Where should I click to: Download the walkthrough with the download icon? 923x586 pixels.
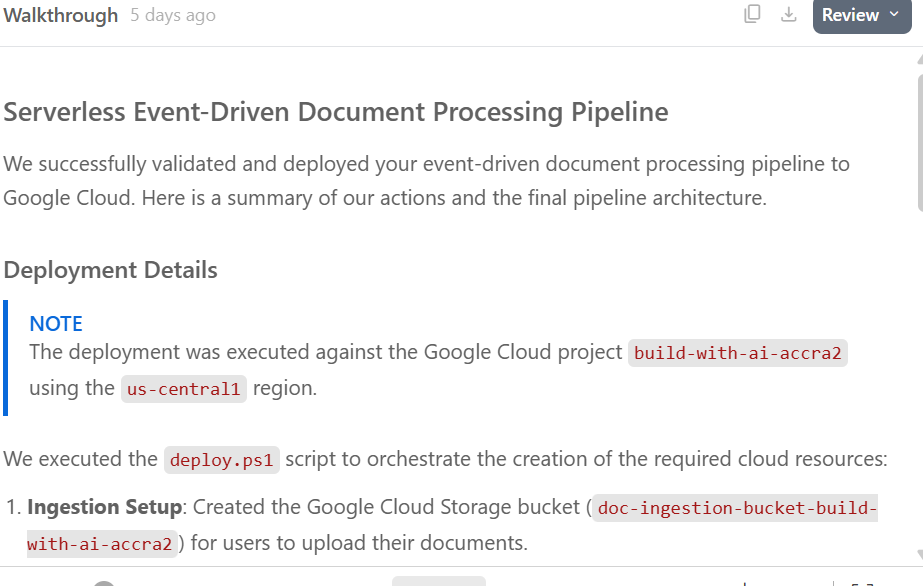point(788,14)
